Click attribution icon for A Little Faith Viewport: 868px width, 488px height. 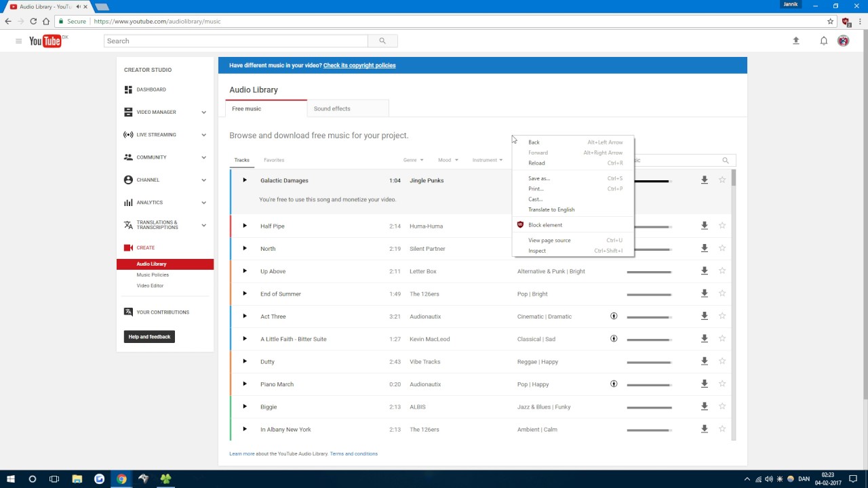click(x=614, y=338)
